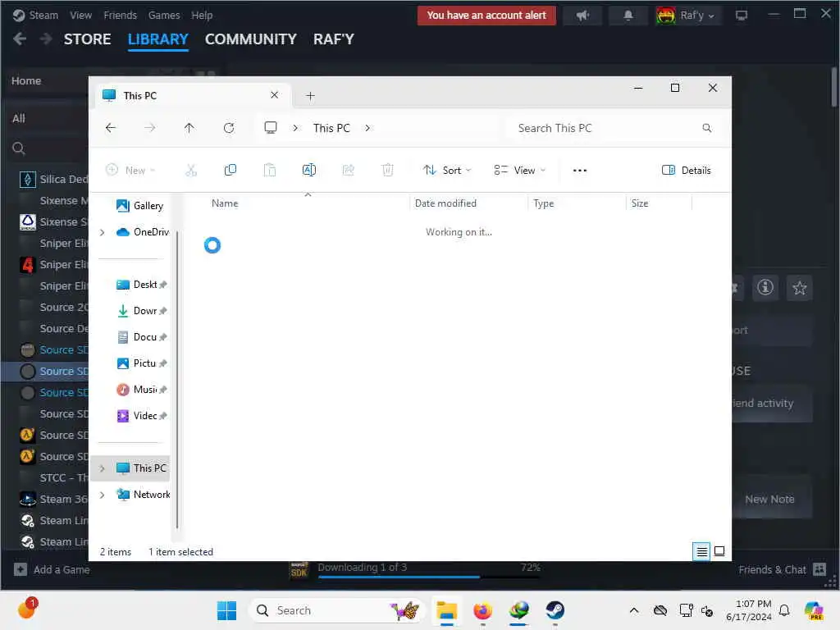Click Steam Big Picture display icon
840x630 pixels.
[x=742, y=16]
